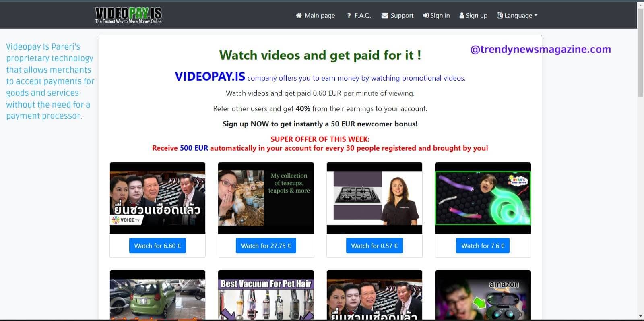Open the teacups collection video thumbnail

click(266, 198)
